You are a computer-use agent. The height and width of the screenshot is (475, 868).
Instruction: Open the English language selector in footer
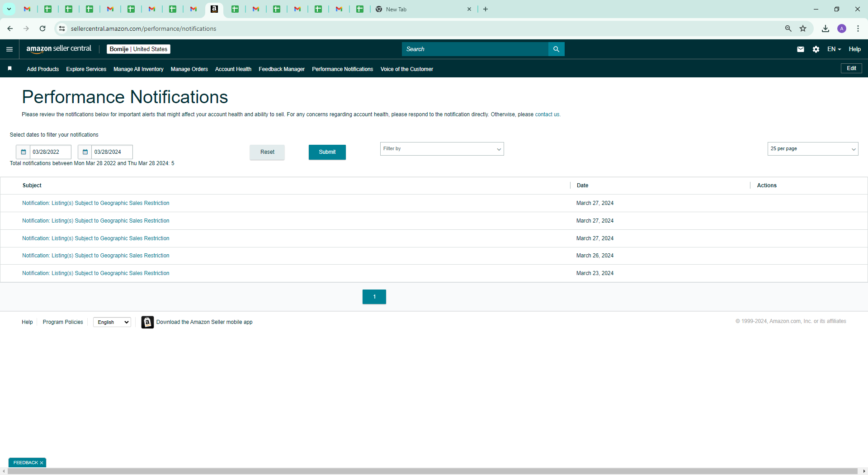click(112, 322)
